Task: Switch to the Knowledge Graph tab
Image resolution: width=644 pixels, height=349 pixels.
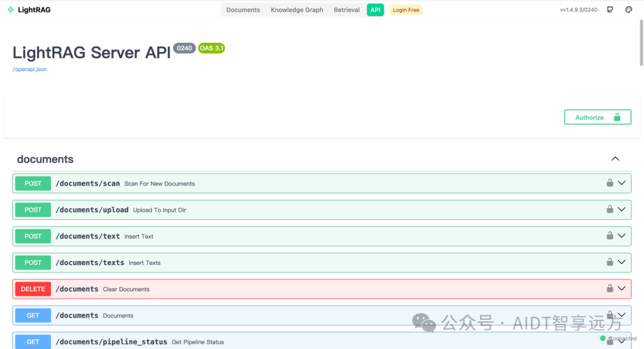Action: coord(296,10)
